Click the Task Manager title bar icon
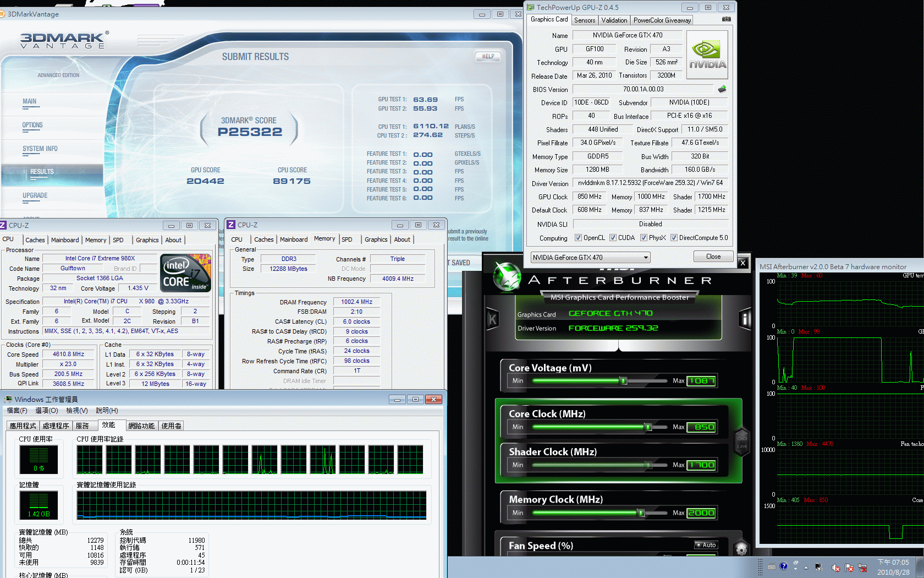The height and width of the screenshot is (578, 924). [x=8, y=399]
